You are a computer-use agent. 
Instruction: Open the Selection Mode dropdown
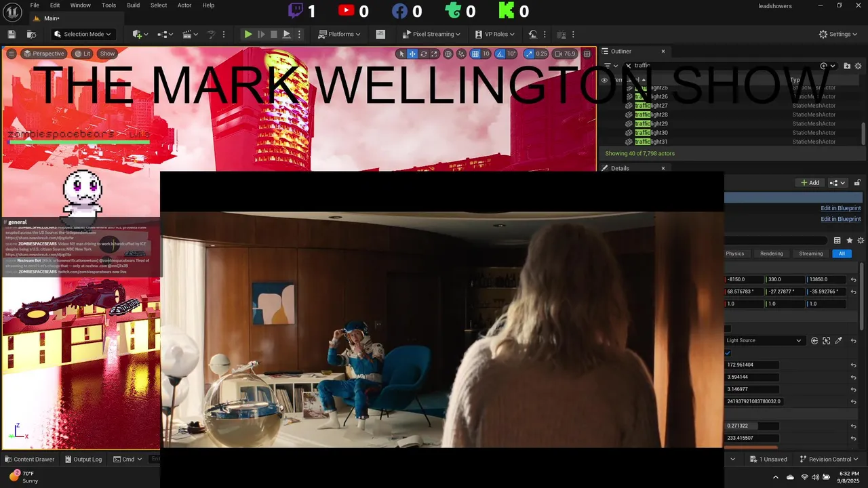click(83, 34)
